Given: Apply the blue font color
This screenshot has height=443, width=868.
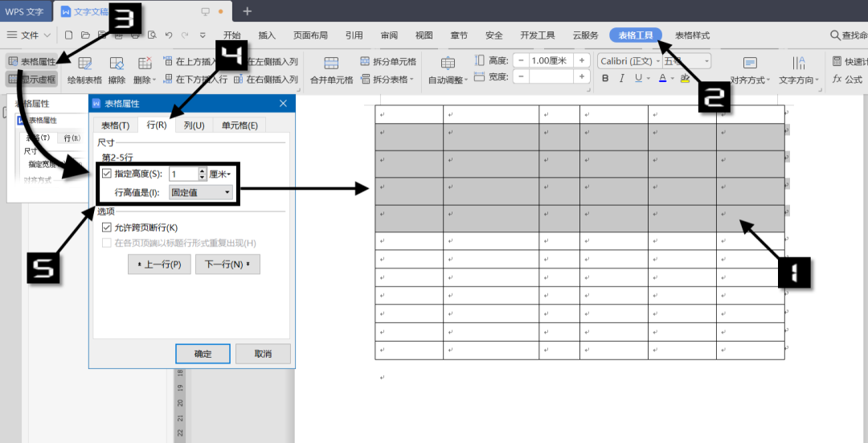Looking at the screenshot, I should pos(662,79).
